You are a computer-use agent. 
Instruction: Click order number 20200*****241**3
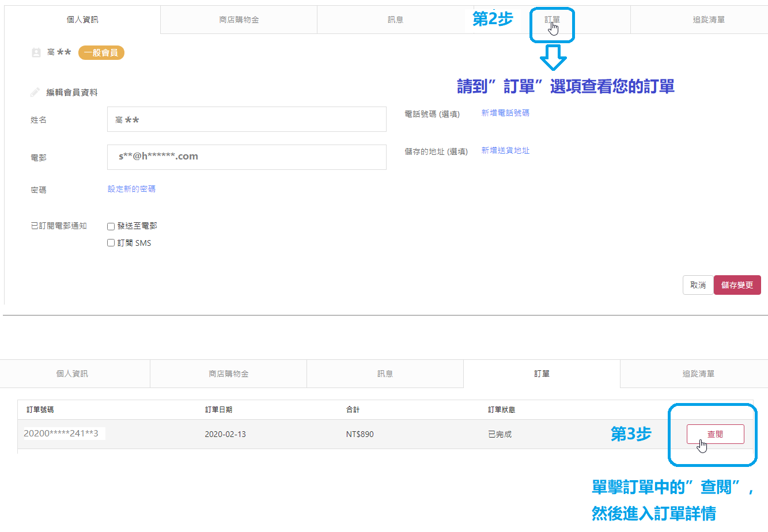[61, 434]
